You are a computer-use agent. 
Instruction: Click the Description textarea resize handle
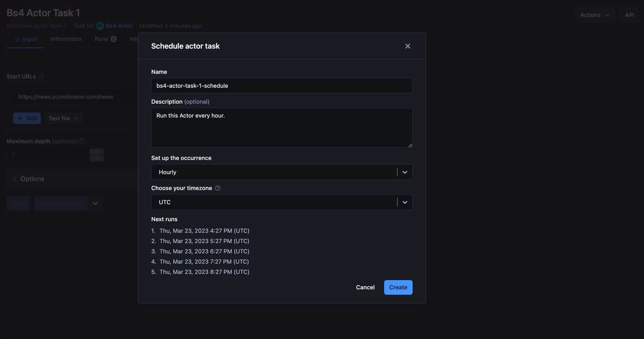click(x=410, y=145)
